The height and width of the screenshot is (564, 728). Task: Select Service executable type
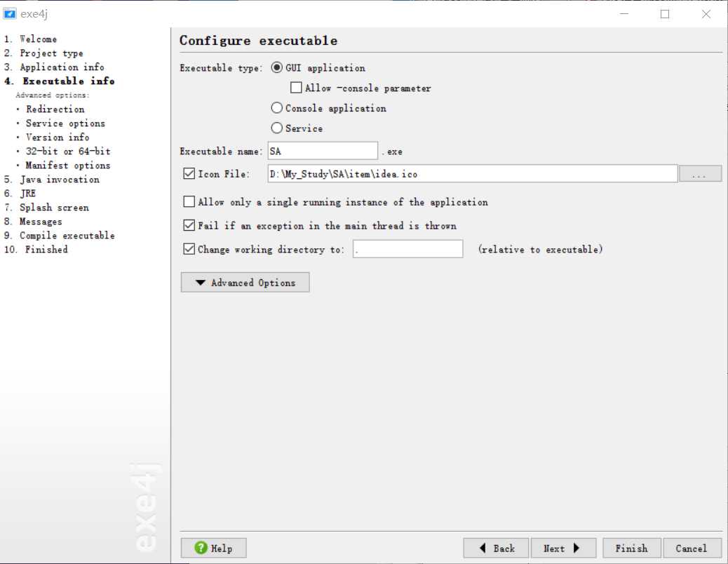[x=277, y=128]
